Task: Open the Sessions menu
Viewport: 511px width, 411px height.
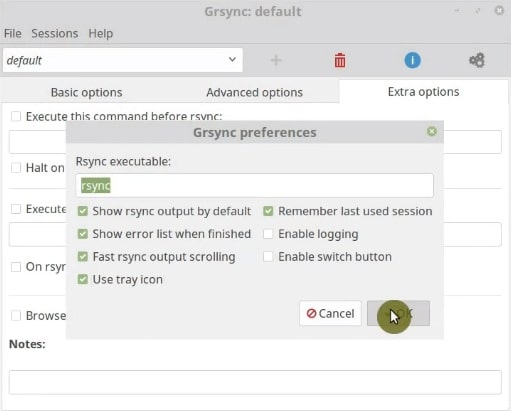Action: [55, 34]
